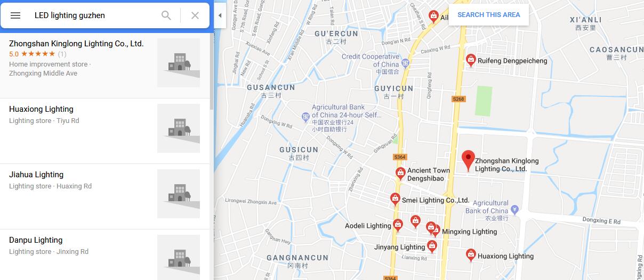Click the Ancient Town Dengshibao shopping pin
644x280 pixels.
click(400, 172)
